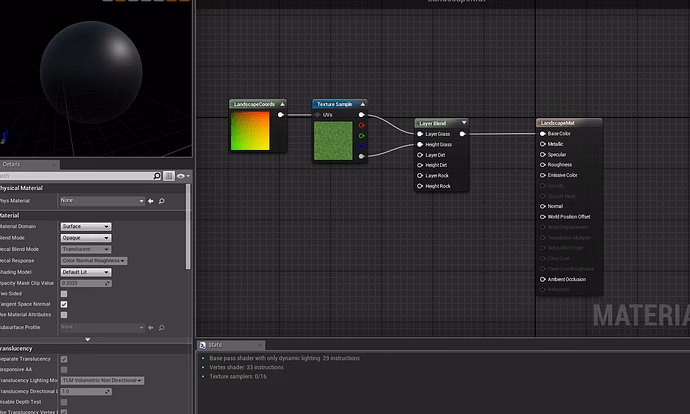Click the LandscapeCoords output pin
690x414 pixels.
pyautogui.click(x=280, y=115)
